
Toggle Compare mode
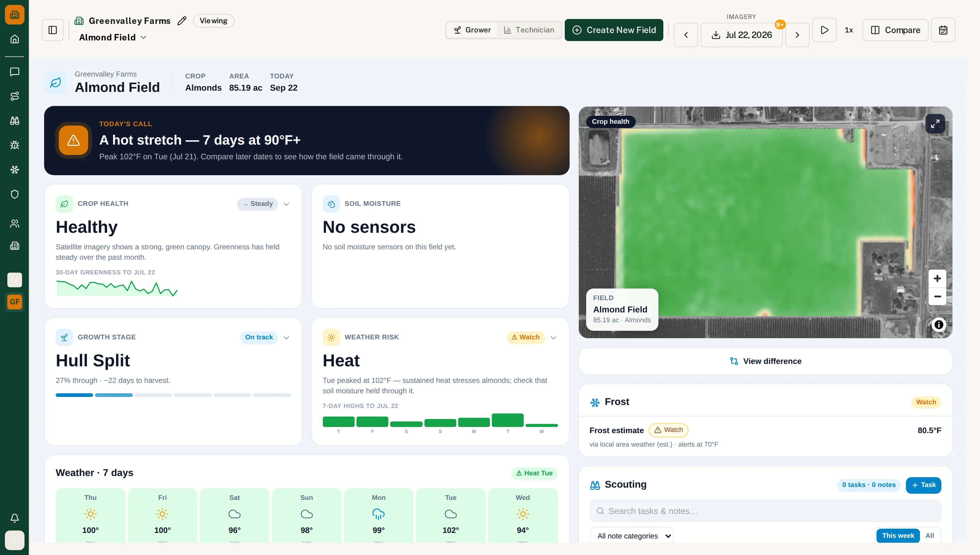(x=895, y=30)
